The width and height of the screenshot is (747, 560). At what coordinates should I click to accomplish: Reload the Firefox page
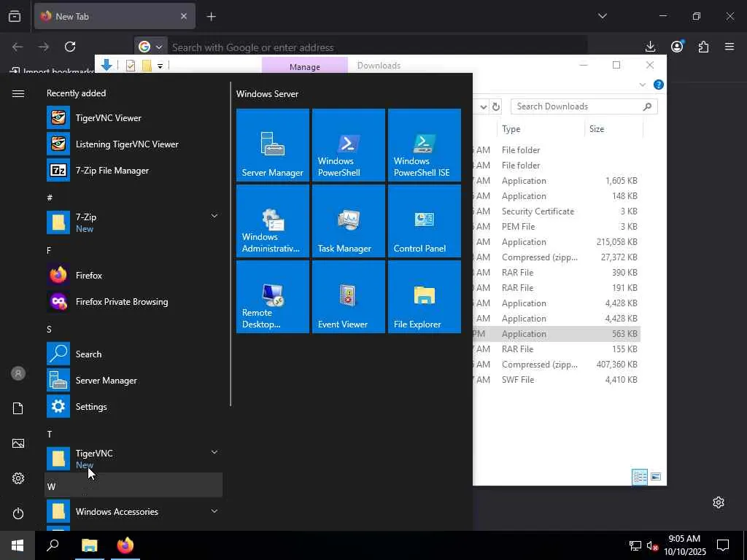pyautogui.click(x=70, y=47)
